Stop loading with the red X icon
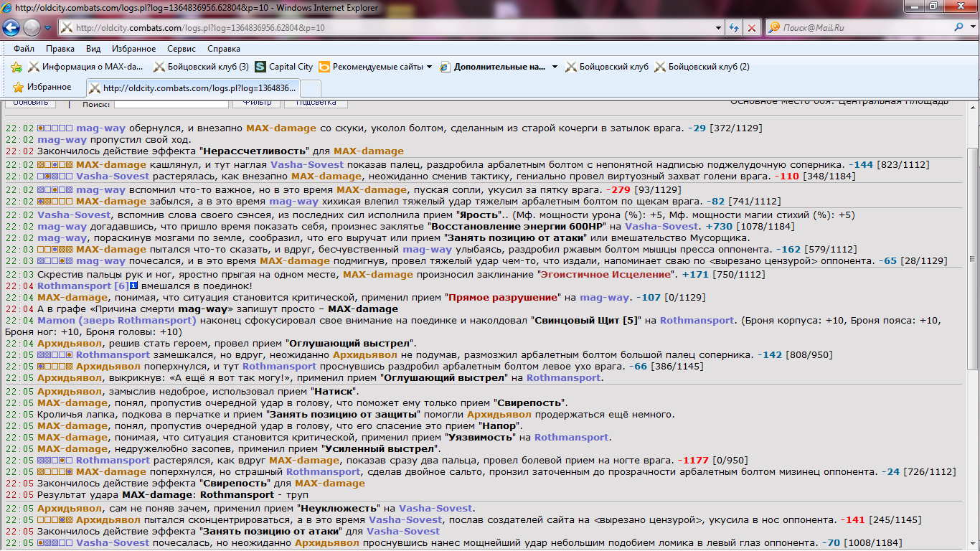The image size is (980, 551). (751, 28)
